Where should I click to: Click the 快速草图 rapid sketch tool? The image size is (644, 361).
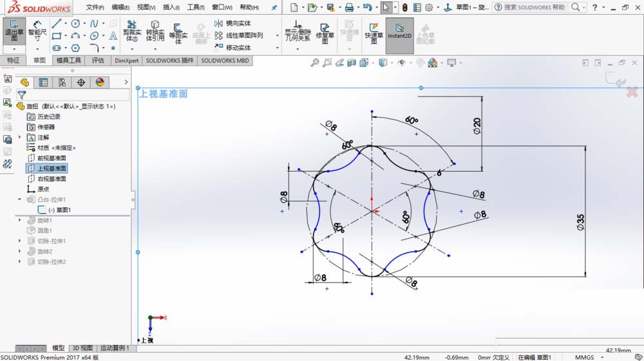tap(374, 33)
